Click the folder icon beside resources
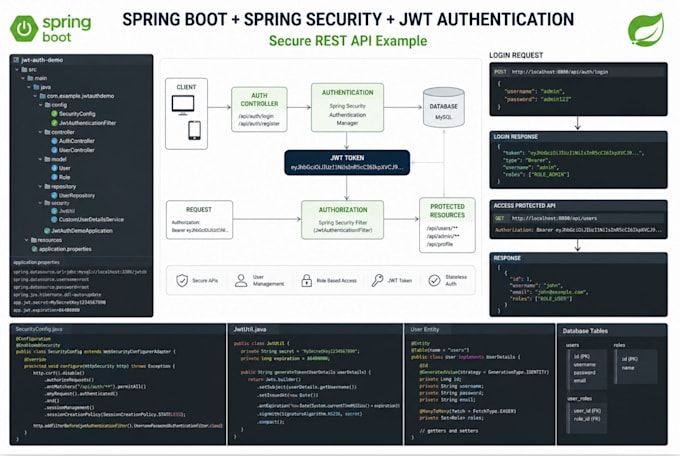 33,240
